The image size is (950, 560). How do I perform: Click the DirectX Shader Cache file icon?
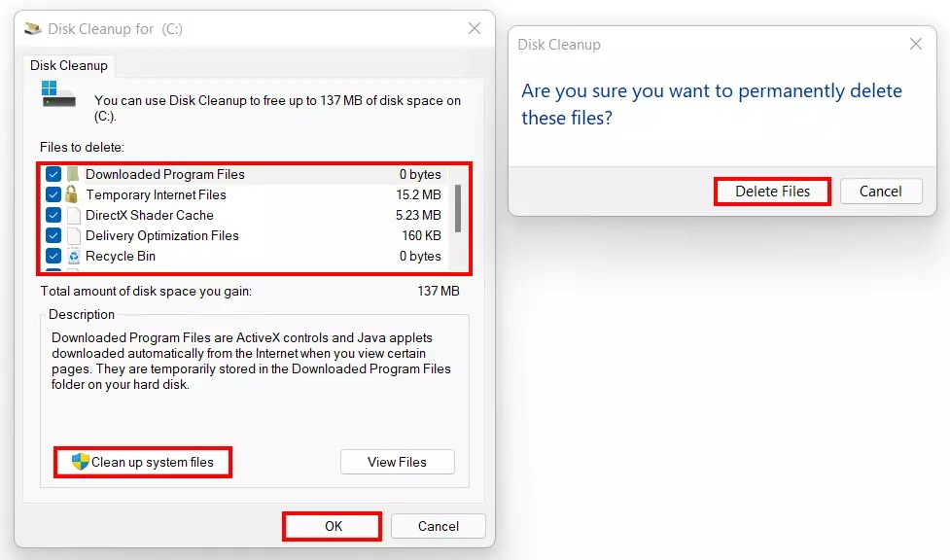(74, 216)
